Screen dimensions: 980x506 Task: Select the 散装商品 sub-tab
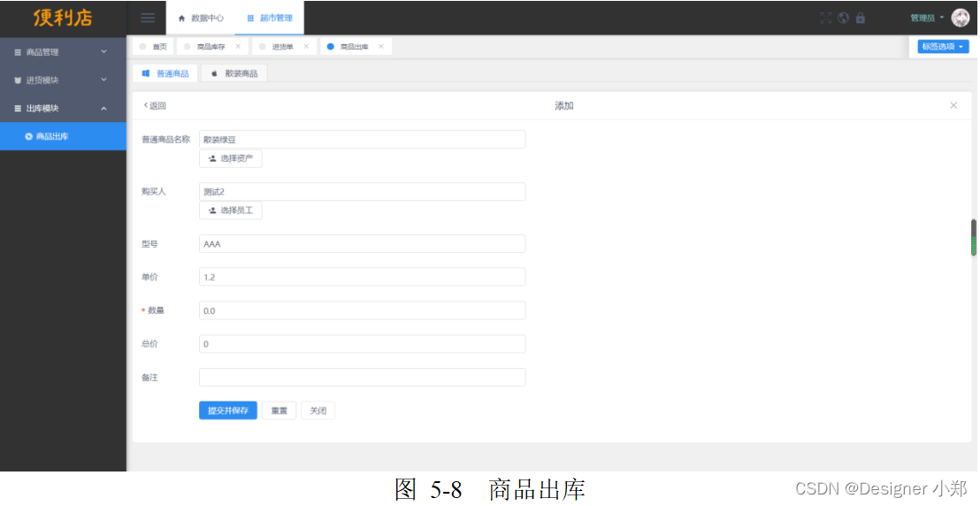coord(234,73)
